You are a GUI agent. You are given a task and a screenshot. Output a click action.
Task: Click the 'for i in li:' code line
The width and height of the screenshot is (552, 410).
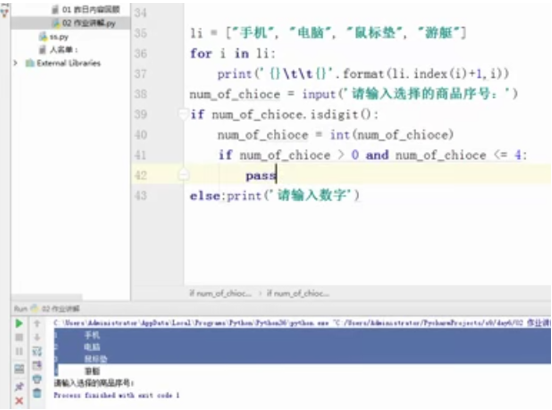232,53
